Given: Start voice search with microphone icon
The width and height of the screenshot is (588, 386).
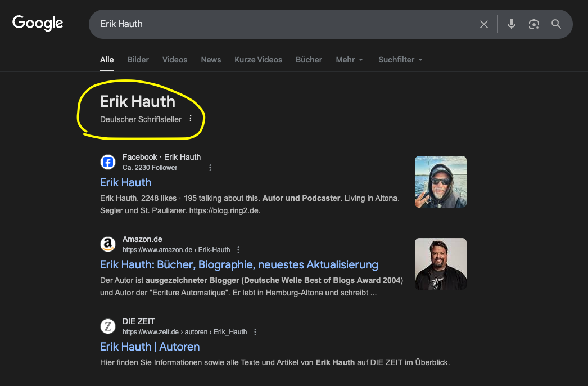Looking at the screenshot, I should tap(511, 24).
